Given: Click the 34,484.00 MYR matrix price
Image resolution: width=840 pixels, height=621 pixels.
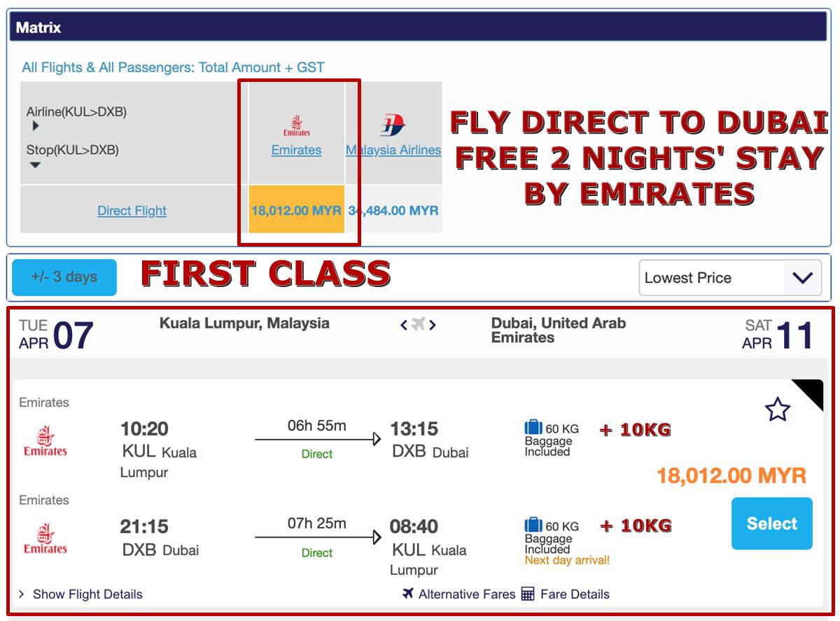Looking at the screenshot, I should point(393,210).
